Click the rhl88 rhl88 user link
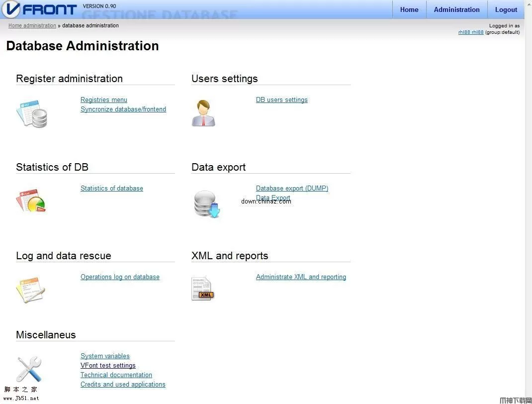532x404 pixels. tap(471, 32)
